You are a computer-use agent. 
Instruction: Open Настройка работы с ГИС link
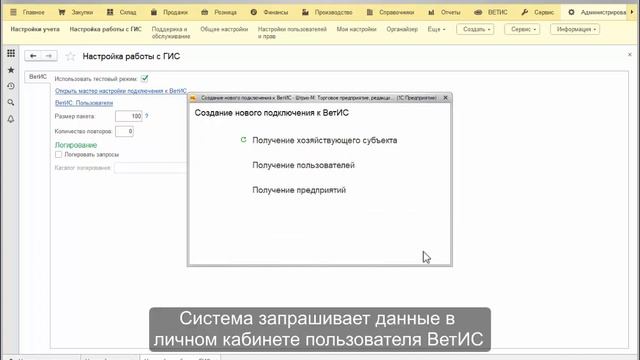[106, 29]
